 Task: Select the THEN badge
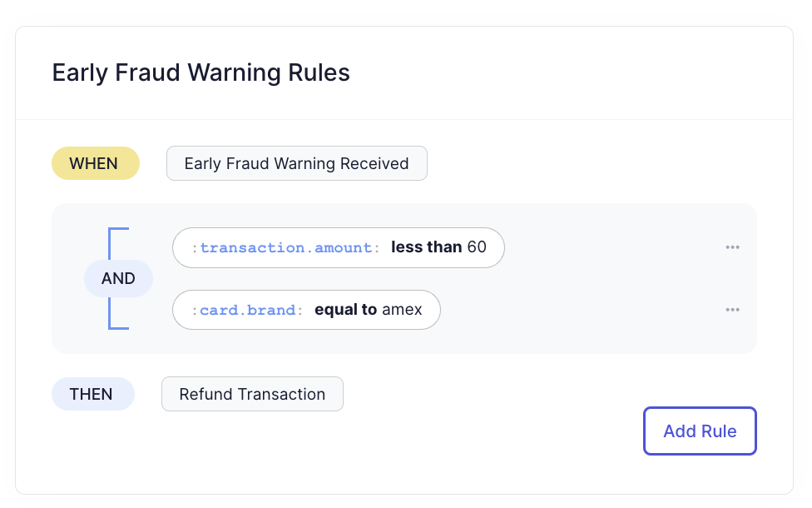pyautogui.click(x=92, y=394)
